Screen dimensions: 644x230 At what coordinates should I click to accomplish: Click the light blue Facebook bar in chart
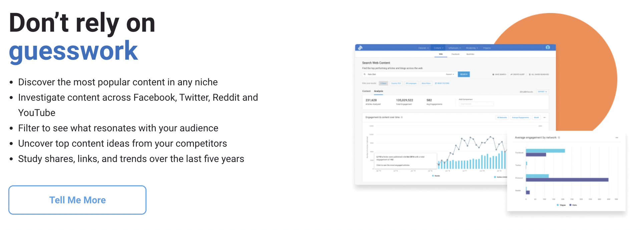[x=546, y=151]
